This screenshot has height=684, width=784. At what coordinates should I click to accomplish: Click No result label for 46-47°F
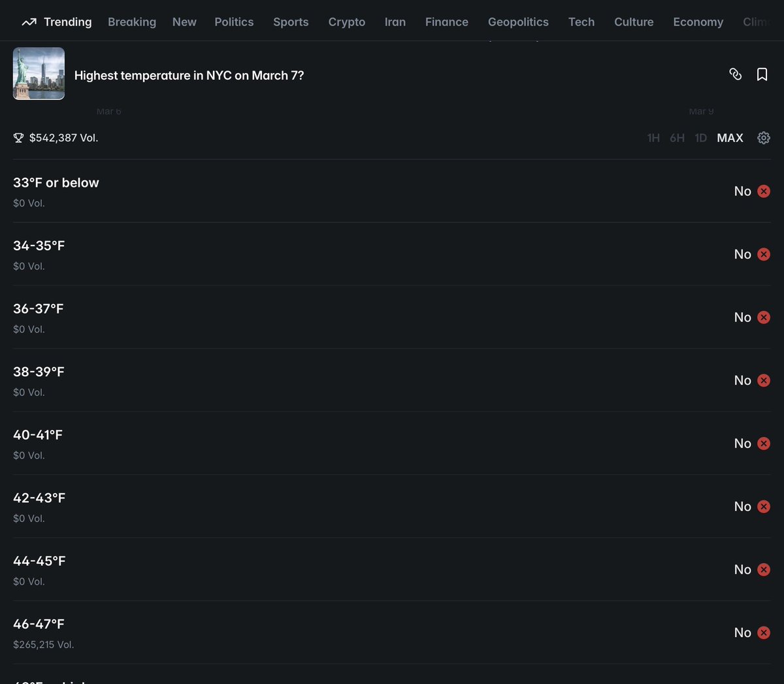(742, 632)
